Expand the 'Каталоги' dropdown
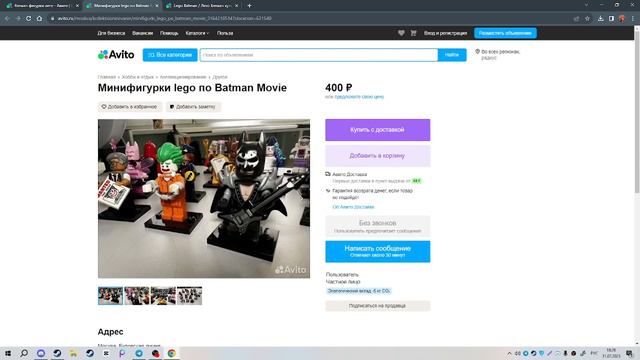Image resolution: width=640 pixels, height=360 pixels. pyautogui.click(x=197, y=33)
